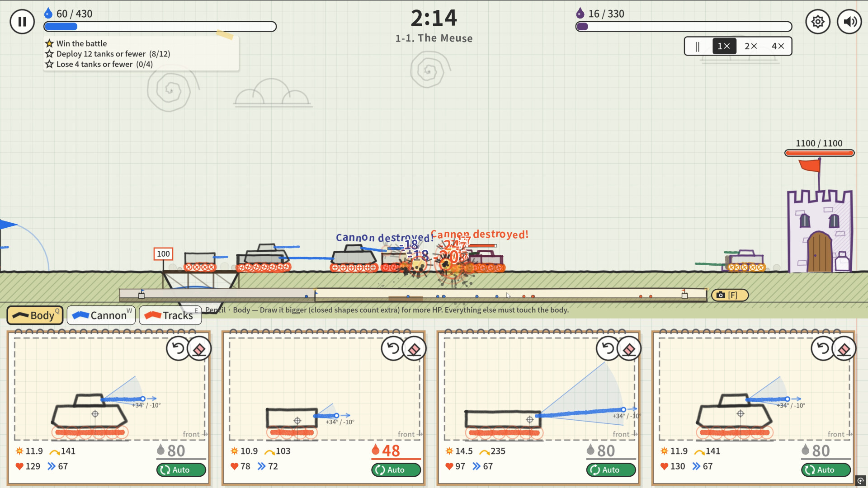Switch to the Tracks drawing tab
This screenshot has width=868, height=488.
pos(170,315)
